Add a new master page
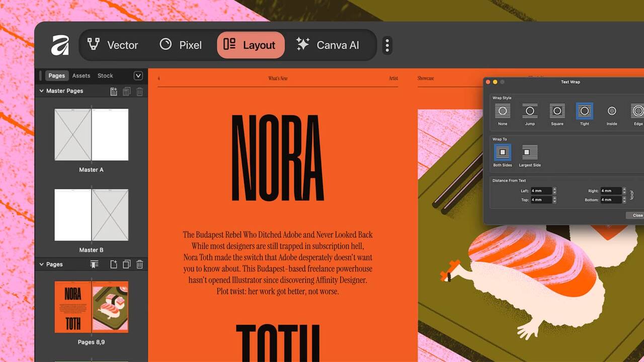 click(114, 91)
